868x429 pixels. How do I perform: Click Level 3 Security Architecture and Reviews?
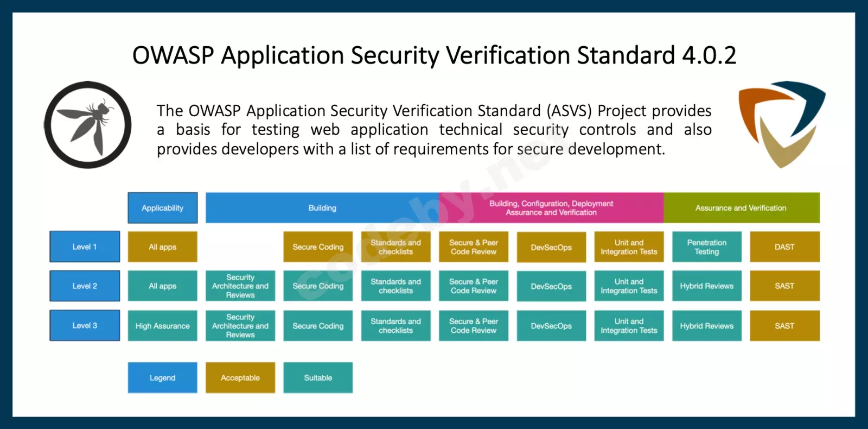point(240,326)
